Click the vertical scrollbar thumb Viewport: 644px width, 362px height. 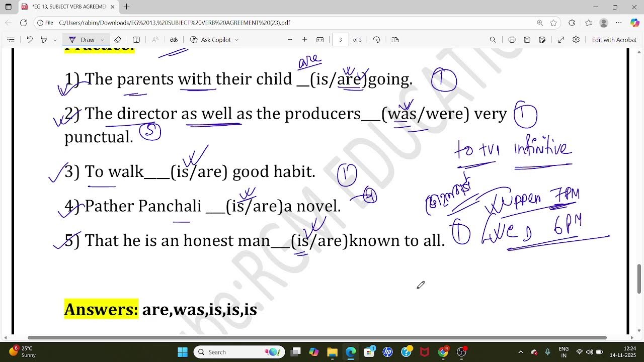[x=640, y=279]
